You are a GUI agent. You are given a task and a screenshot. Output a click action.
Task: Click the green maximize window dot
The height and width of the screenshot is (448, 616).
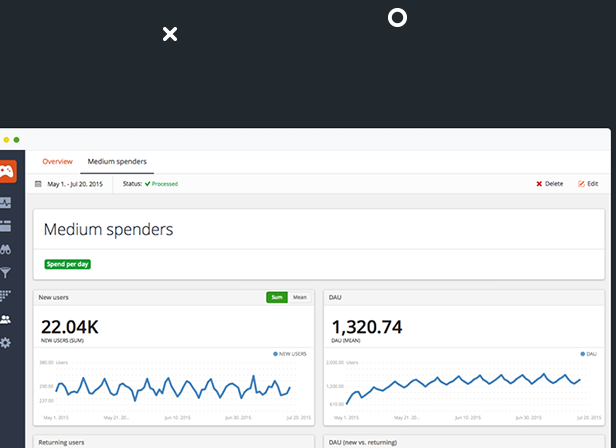pos(16,140)
